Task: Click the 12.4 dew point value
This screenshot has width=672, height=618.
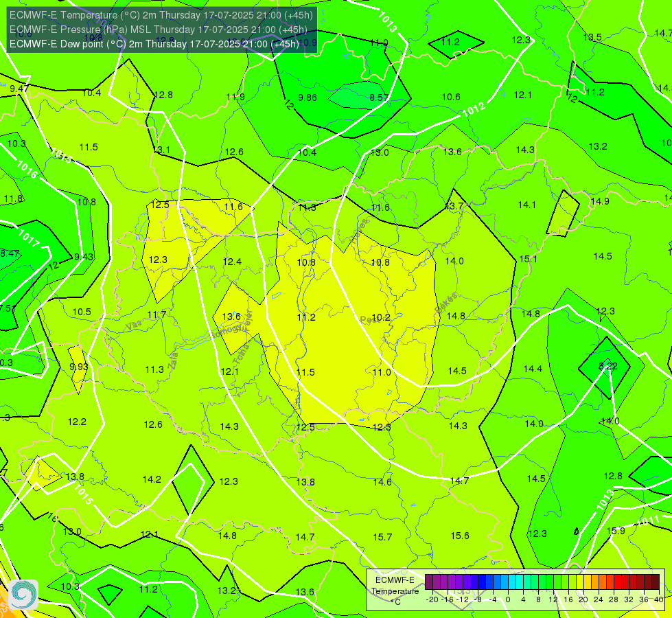Action: [x=232, y=262]
